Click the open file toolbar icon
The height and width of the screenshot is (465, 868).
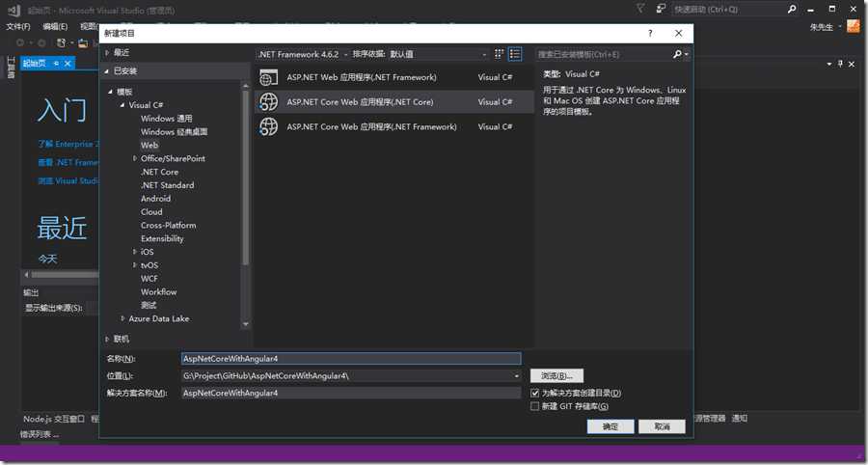[x=83, y=42]
